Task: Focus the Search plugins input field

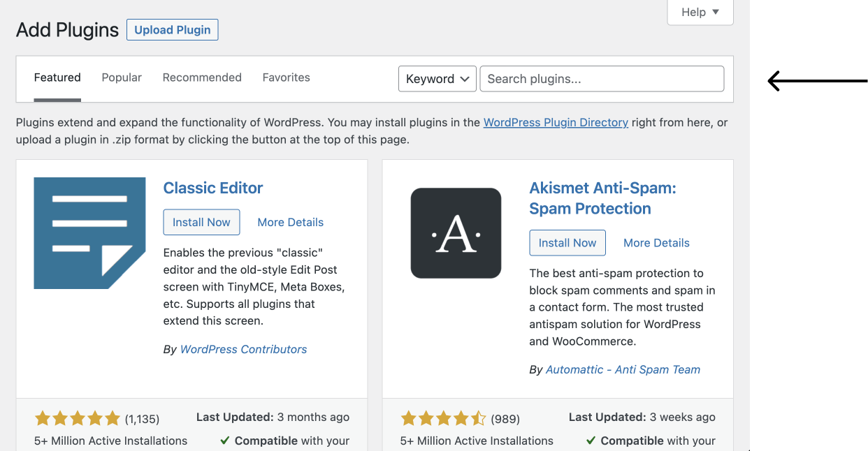Action: coord(602,79)
